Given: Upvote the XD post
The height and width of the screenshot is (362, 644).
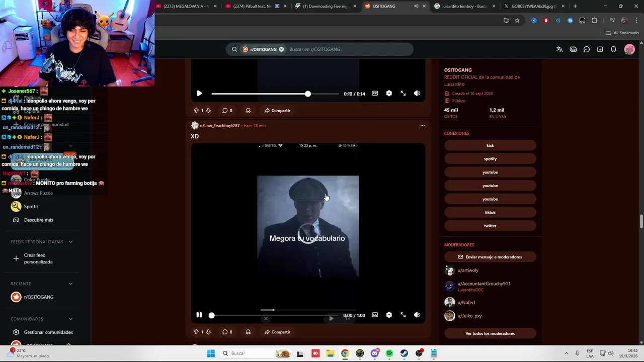Looking at the screenshot, I should point(196,332).
